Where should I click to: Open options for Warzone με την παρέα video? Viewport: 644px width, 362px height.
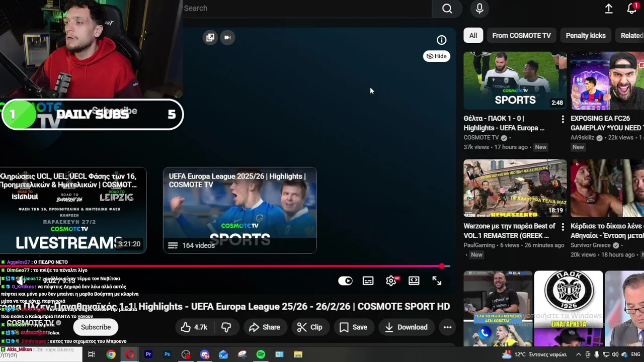tap(562, 227)
